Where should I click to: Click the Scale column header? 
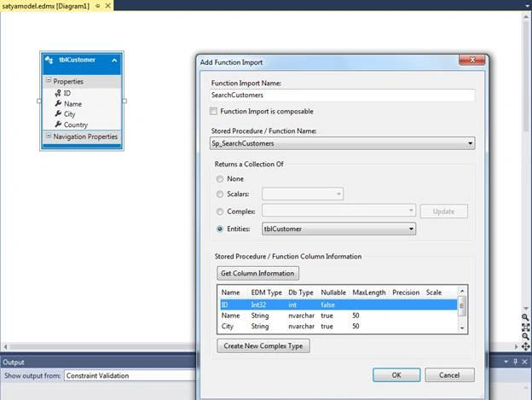tap(434, 293)
